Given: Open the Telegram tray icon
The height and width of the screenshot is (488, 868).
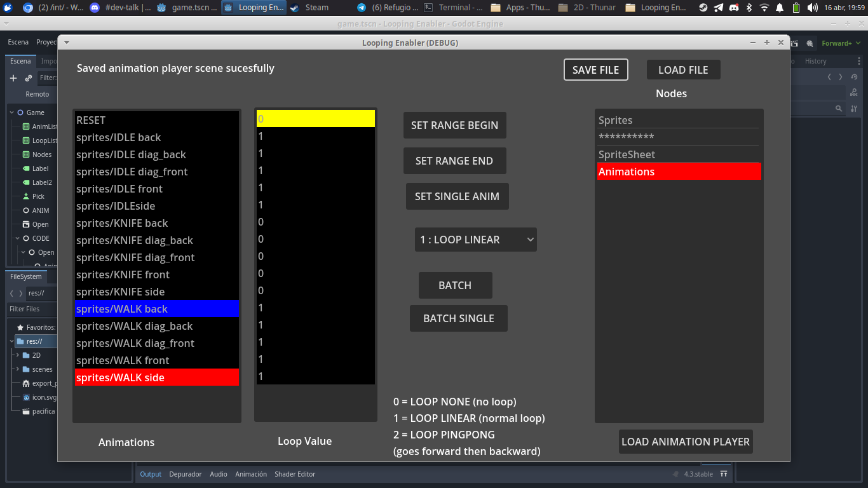Looking at the screenshot, I should point(718,8).
